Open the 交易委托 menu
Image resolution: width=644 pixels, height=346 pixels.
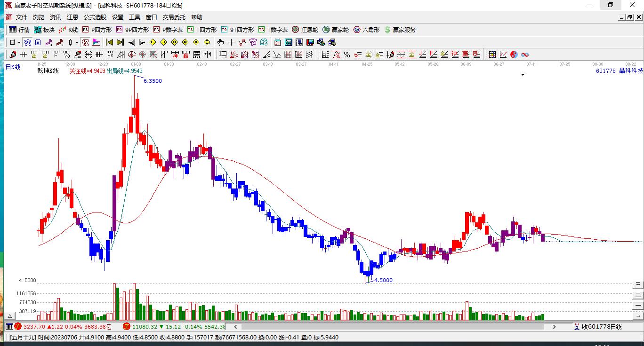pyautogui.click(x=174, y=17)
